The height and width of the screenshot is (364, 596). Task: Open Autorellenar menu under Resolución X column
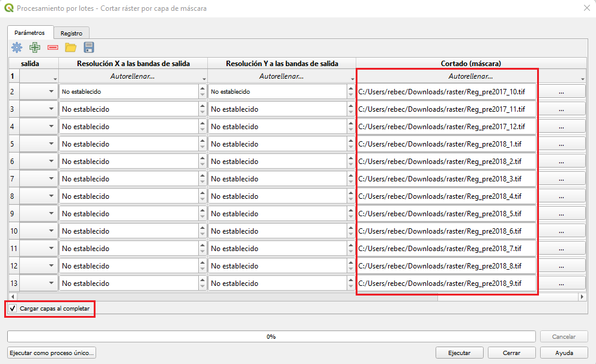click(x=133, y=76)
